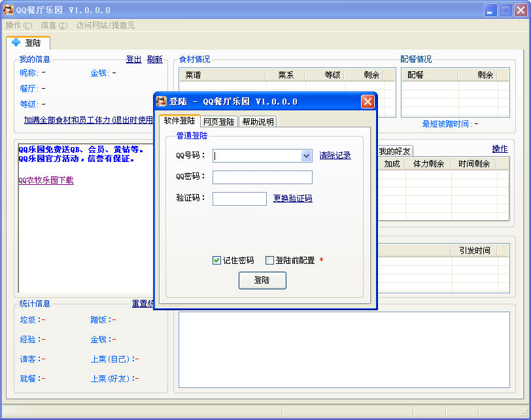
Task: Click the 清除记录 link
Action: pos(335,155)
